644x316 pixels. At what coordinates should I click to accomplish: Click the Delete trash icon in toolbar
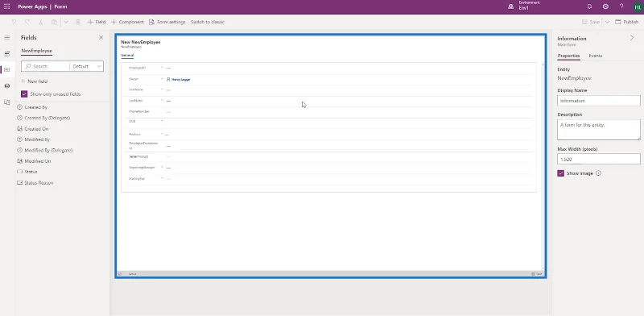[x=77, y=23]
